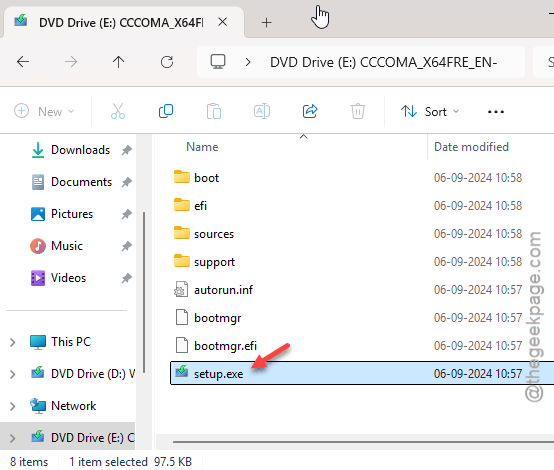The image size is (554, 470).
Task: Click the Rename icon in toolbar
Action: point(262,111)
